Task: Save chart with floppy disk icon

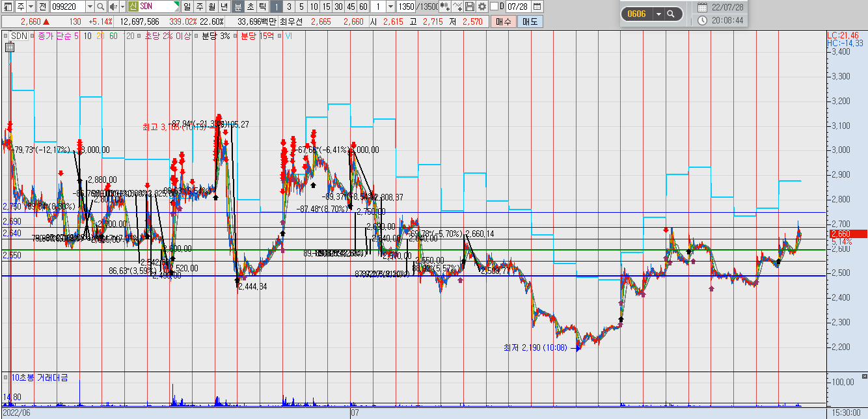Action: tap(469, 7)
